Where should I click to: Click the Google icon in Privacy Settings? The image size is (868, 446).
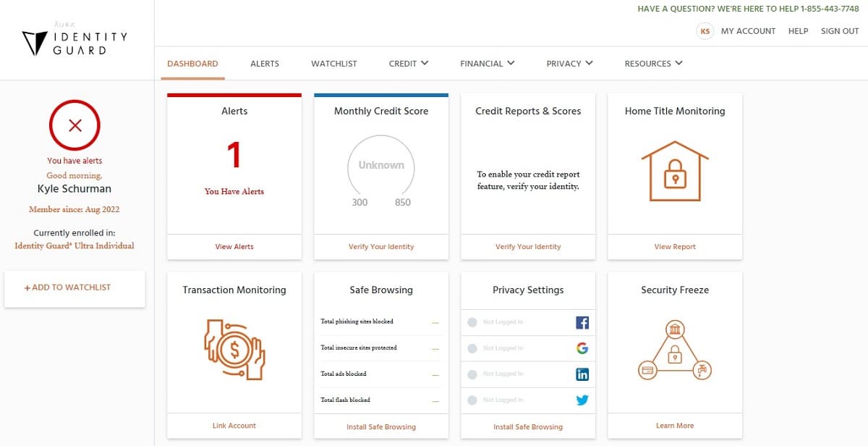pos(582,348)
